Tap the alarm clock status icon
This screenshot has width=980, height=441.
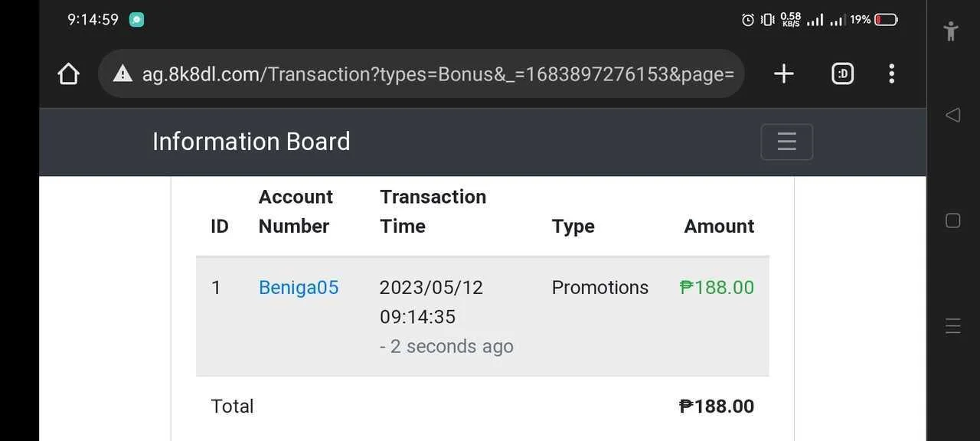748,20
